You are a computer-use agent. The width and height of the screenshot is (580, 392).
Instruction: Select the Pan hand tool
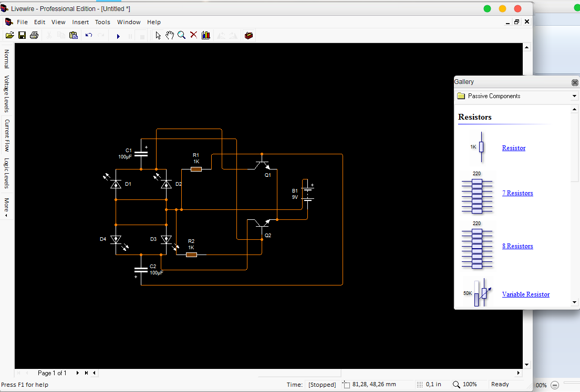(169, 35)
